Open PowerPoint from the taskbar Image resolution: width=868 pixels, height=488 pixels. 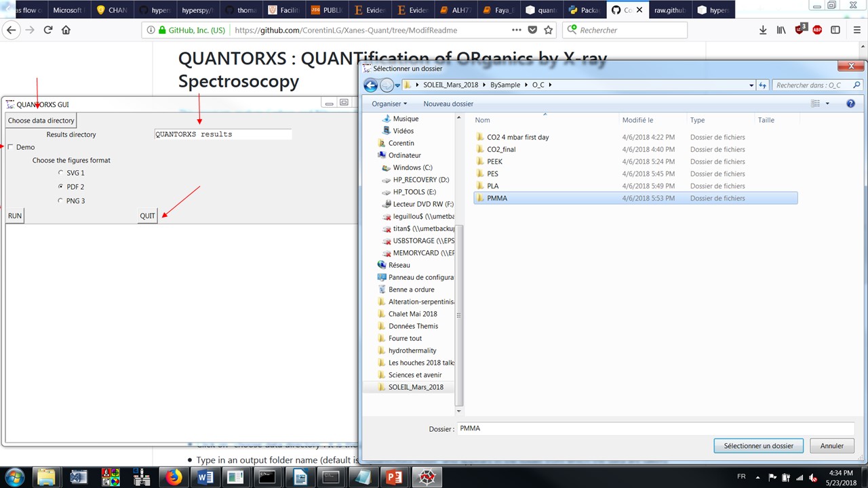click(x=393, y=476)
